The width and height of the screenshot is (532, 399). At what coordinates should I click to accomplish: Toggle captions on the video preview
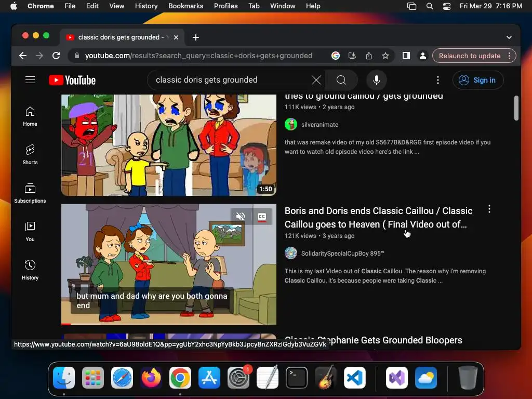(262, 217)
